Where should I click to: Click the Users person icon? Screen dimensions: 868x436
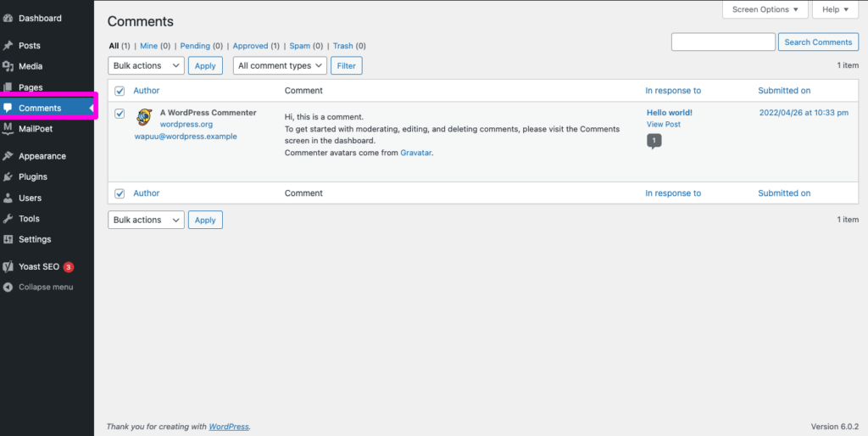click(7, 198)
